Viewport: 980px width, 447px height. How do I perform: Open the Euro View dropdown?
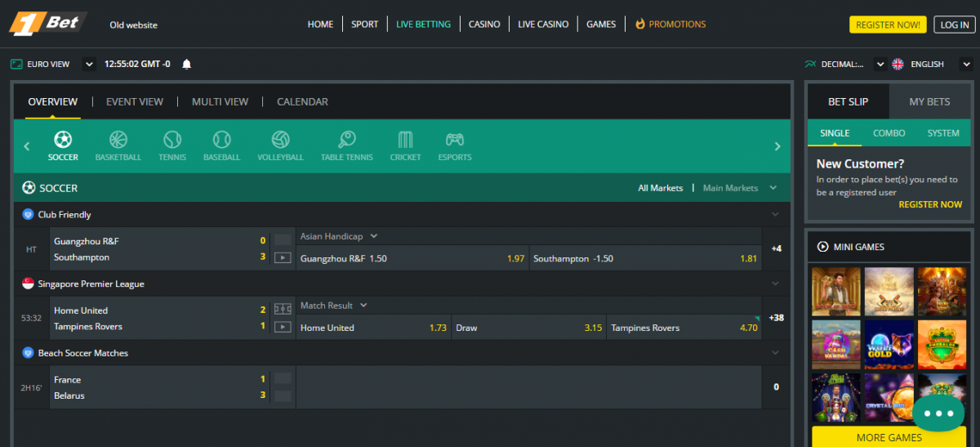click(x=89, y=64)
